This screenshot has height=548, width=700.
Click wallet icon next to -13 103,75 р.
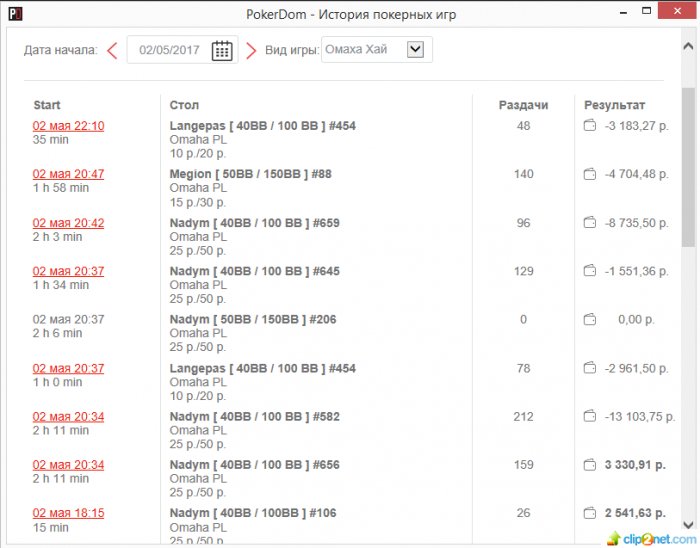(x=590, y=416)
